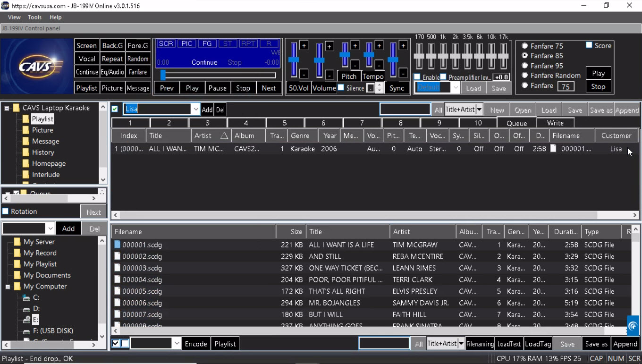Select the Fanfare Random radio button
The width and height of the screenshot is (642, 364).
(x=524, y=75)
